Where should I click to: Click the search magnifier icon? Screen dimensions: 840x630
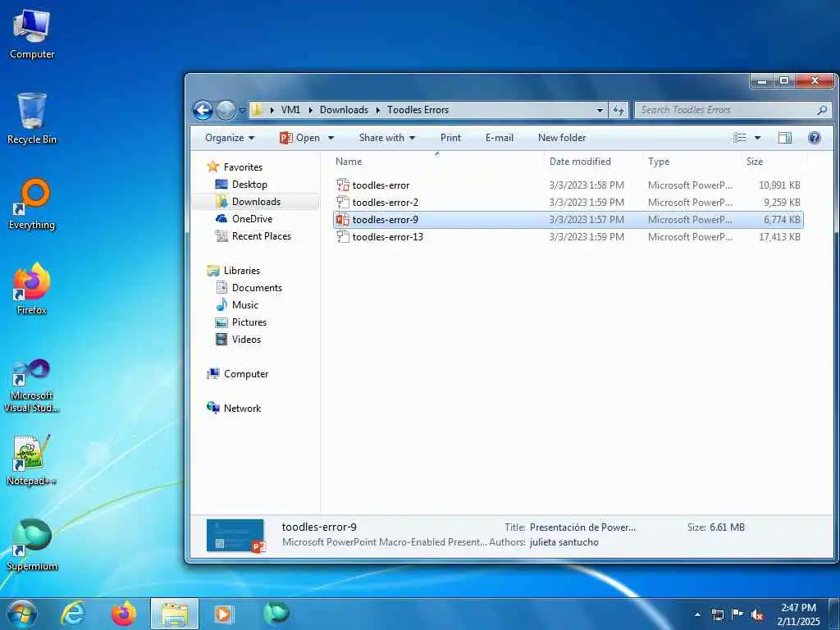coord(822,110)
